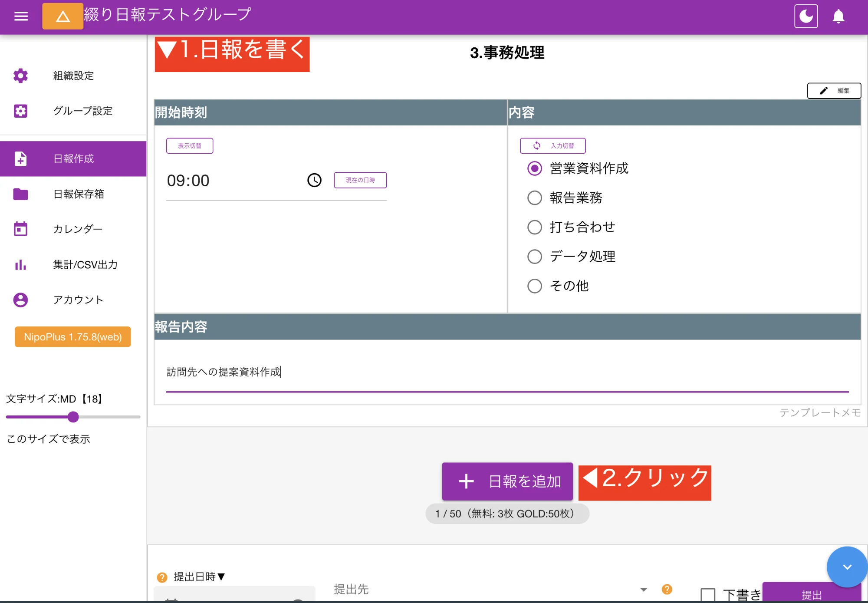Viewport: 868px width, 603px height.
Task: Choose その他 under 内容
Action: [x=535, y=286]
